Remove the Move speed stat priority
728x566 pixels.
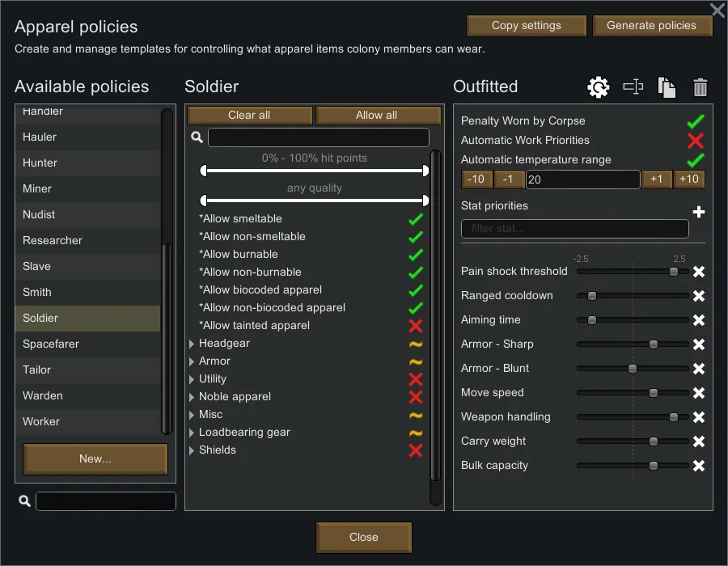(x=699, y=393)
